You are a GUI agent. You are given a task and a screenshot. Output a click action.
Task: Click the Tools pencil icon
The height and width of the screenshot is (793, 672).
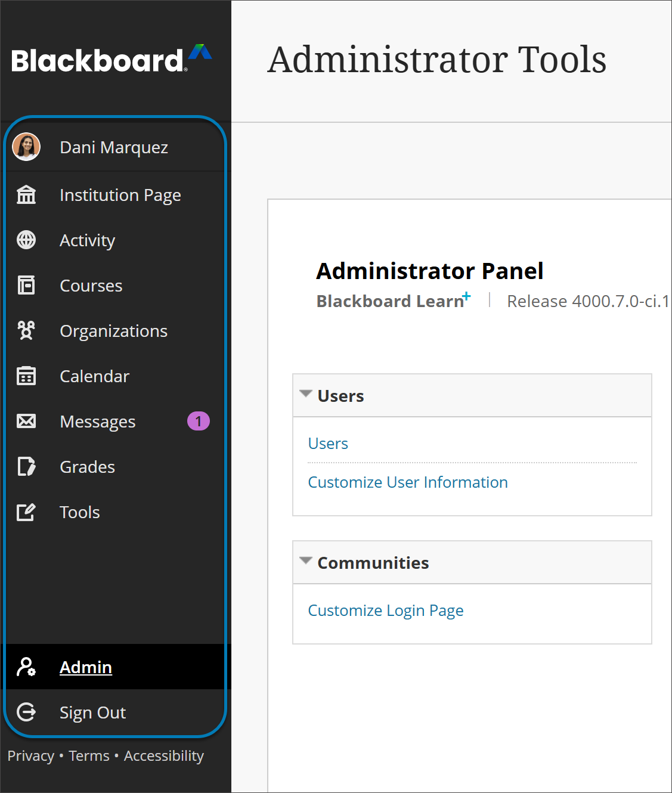tap(26, 512)
